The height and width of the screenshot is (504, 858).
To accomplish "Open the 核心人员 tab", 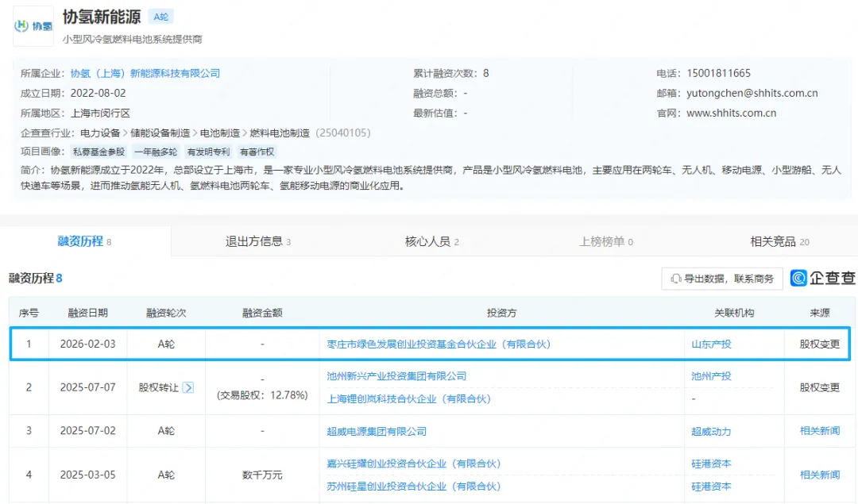I will [x=431, y=241].
